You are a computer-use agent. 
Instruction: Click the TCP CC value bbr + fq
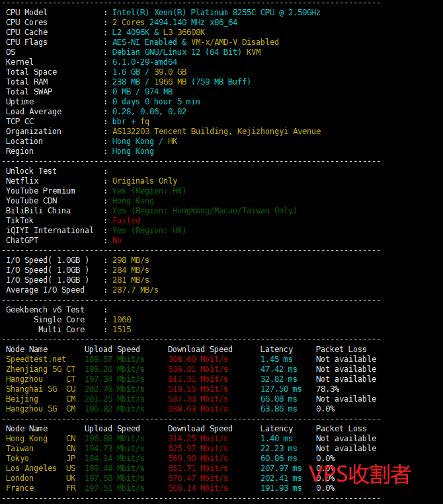point(131,122)
